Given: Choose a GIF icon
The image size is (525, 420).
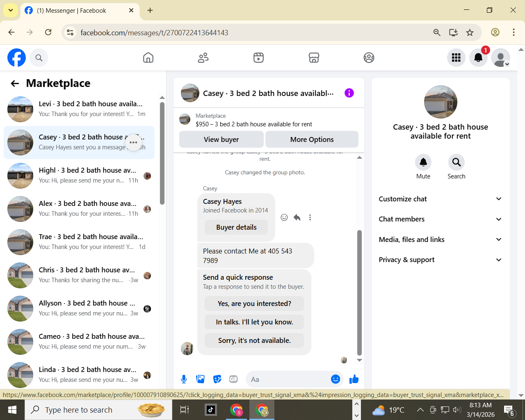Looking at the screenshot, I should click(x=234, y=379).
